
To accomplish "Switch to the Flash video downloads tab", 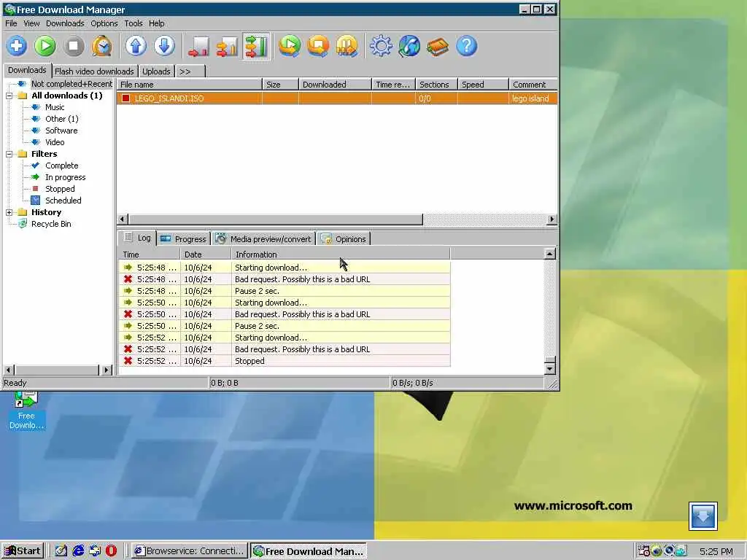I will point(94,71).
